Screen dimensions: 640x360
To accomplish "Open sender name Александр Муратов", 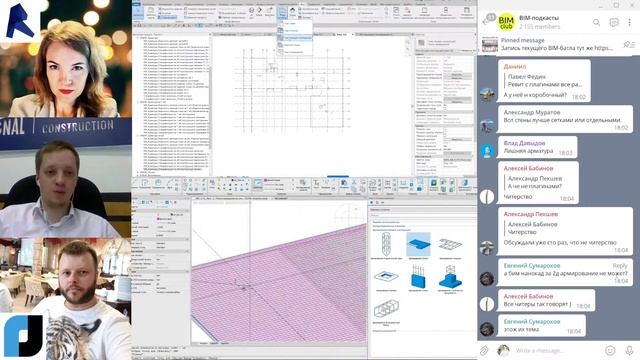I will [531, 112].
